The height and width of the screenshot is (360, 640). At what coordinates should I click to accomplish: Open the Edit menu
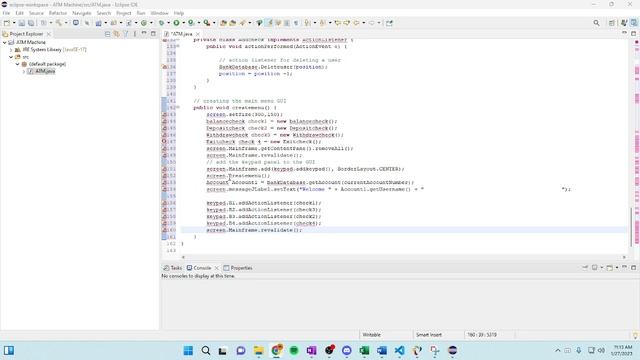(x=19, y=13)
